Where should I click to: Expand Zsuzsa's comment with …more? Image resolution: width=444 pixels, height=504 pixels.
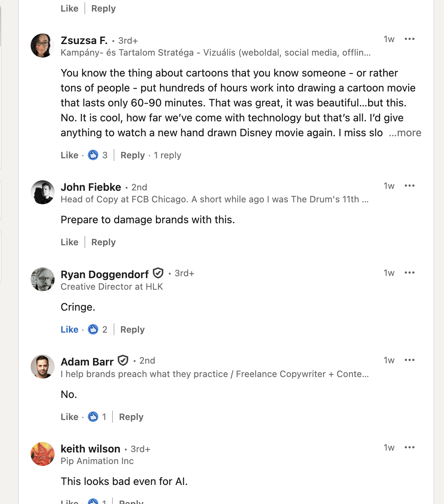(405, 133)
